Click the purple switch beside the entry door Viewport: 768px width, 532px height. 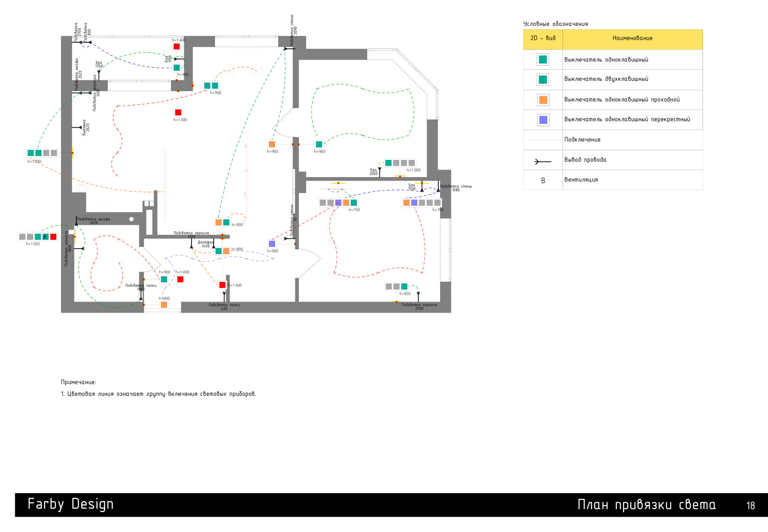coord(272,244)
